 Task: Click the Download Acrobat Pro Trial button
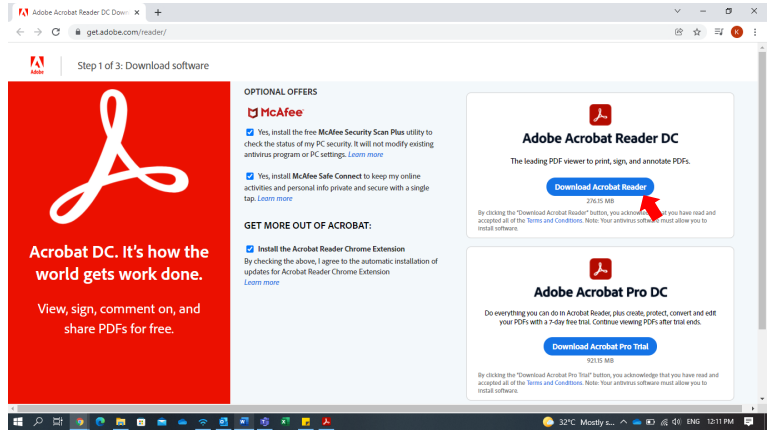click(x=600, y=346)
